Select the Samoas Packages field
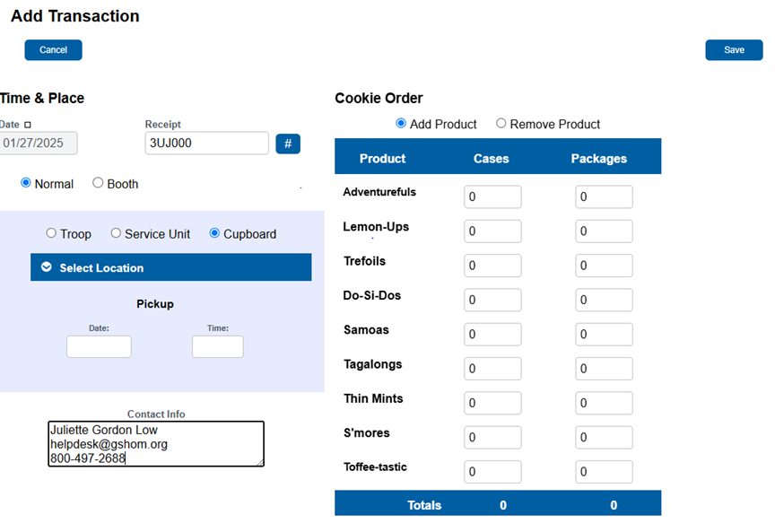775x532 pixels. 604,335
